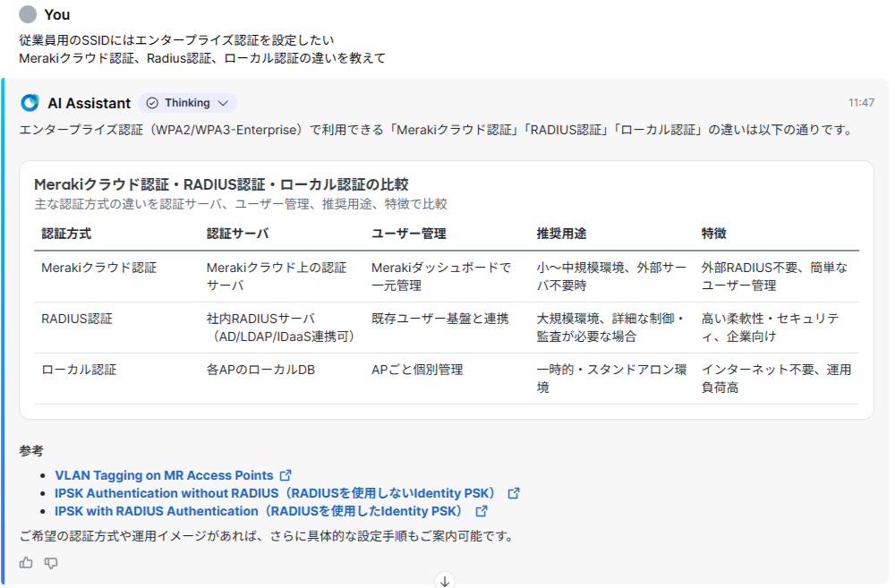Open the IPSK with RADIUS Authentication link
Image resolution: width=895 pixels, height=588 pixels.
260,511
